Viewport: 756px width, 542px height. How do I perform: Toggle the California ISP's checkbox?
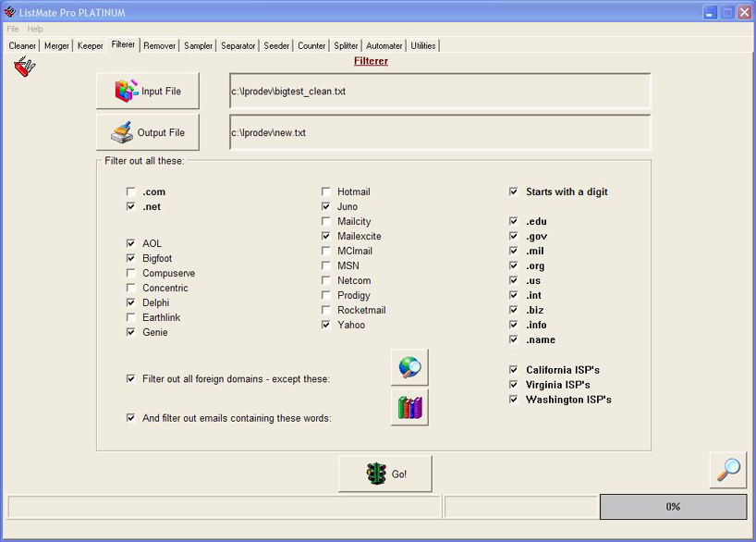(x=514, y=370)
